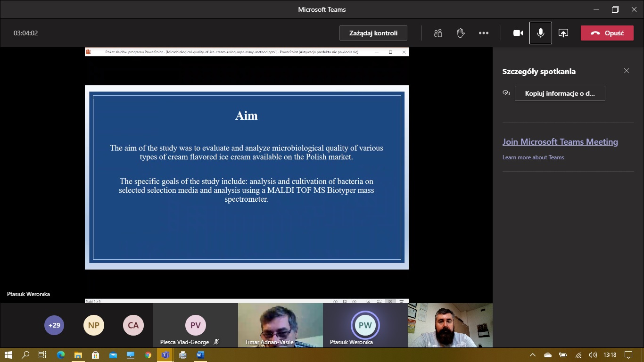
Task: Close the Szczegóły spotkania panel
Action: [626, 71]
